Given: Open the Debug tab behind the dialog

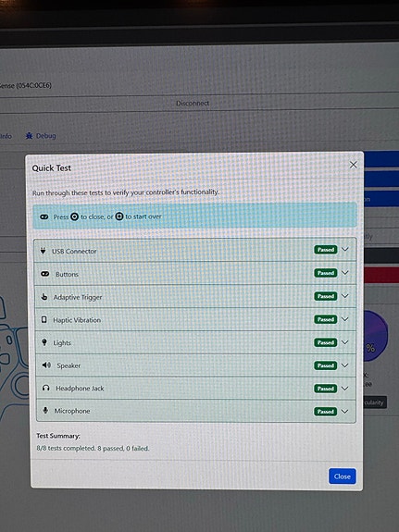Looking at the screenshot, I should tap(41, 136).
